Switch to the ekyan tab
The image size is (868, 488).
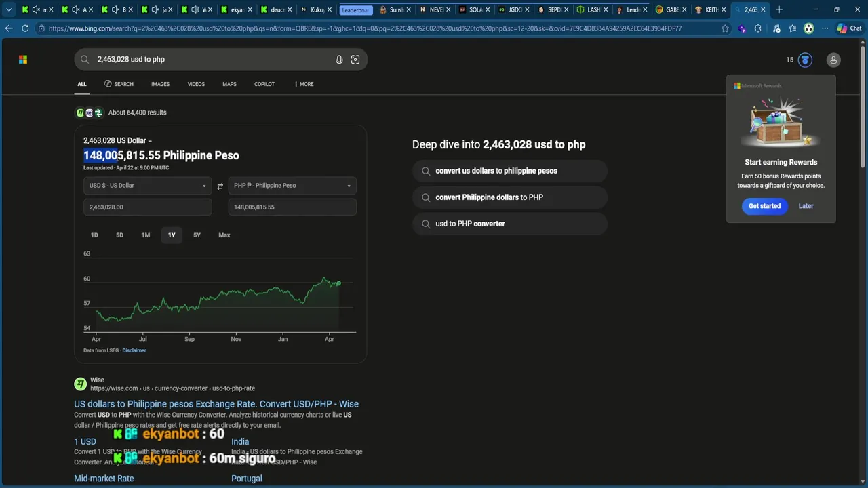tap(237, 9)
